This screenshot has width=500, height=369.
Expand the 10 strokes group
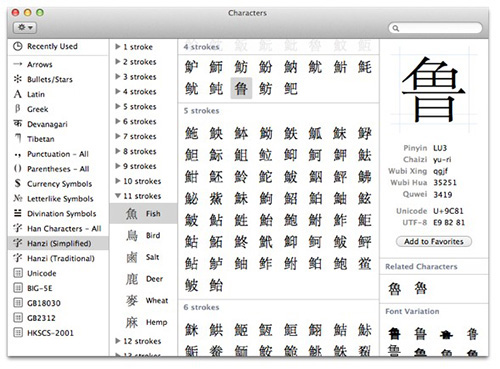tap(118, 181)
